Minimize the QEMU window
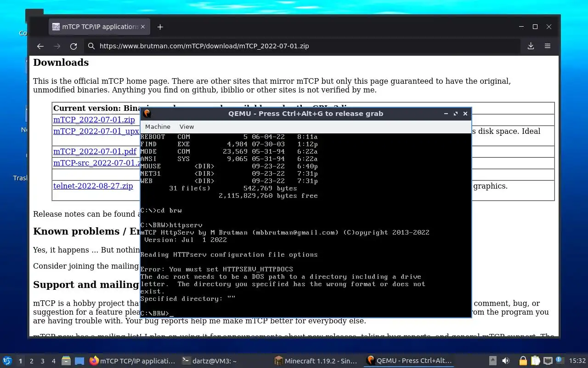 pyautogui.click(x=446, y=114)
